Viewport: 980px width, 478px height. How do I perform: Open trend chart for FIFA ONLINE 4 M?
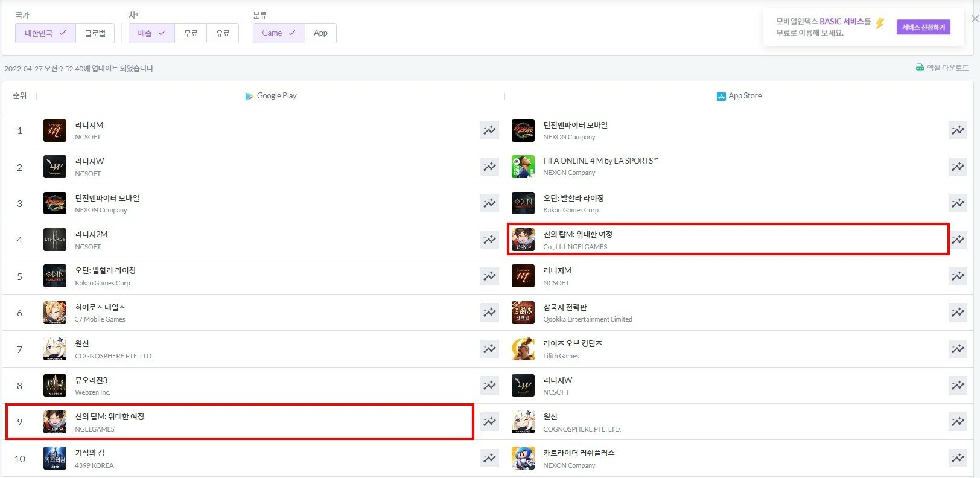(958, 167)
